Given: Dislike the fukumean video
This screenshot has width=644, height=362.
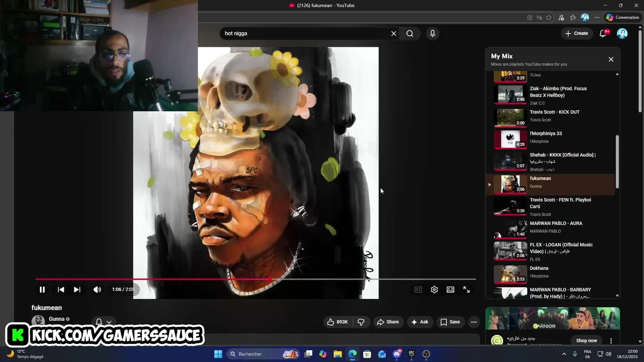Looking at the screenshot, I should pos(361,322).
